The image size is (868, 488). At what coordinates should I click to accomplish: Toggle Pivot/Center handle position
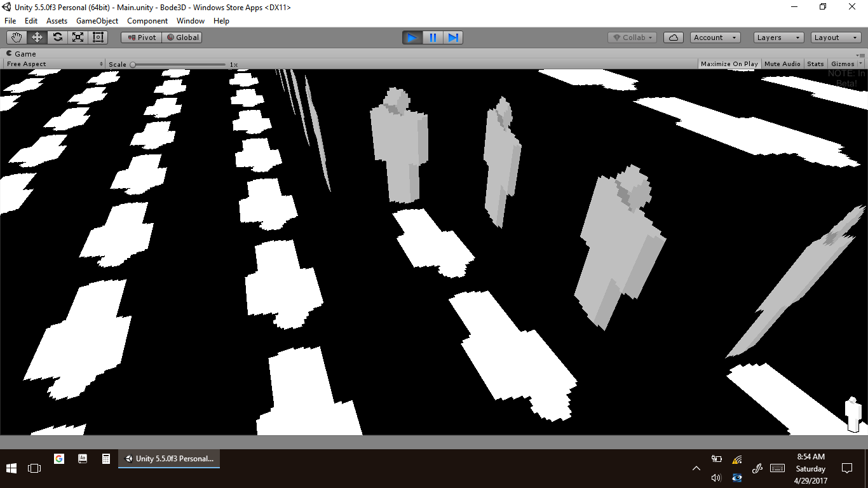(142, 37)
